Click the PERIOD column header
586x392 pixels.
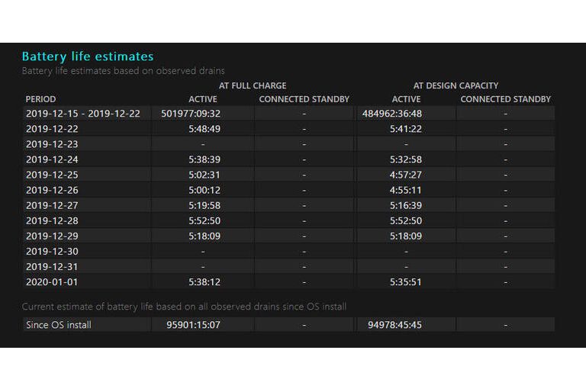tap(40, 99)
